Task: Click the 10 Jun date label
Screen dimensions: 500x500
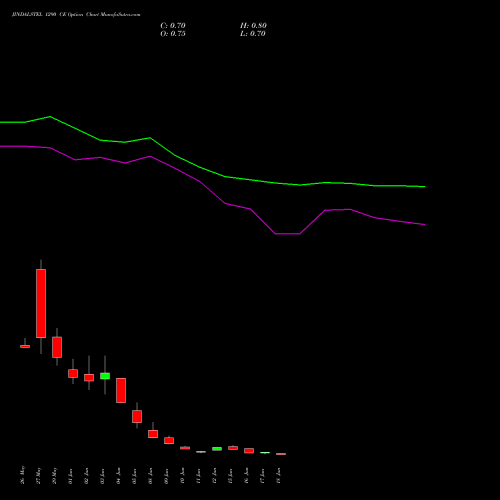Action: (183, 475)
